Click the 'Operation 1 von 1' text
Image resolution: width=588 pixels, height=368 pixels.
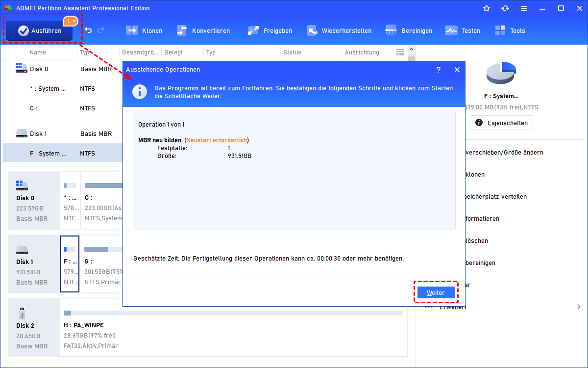pyautogui.click(x=161, y=125)
